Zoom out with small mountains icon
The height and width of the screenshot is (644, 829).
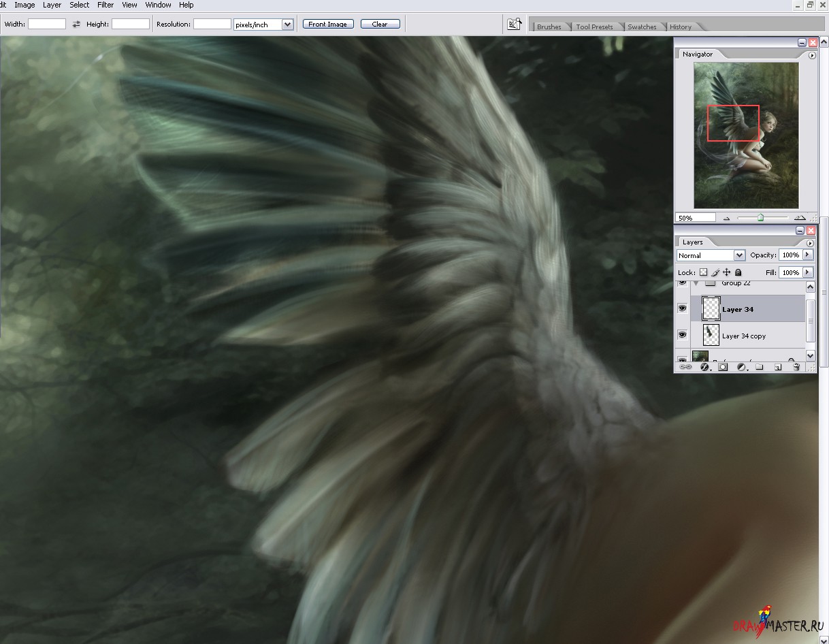pos(726,219)
